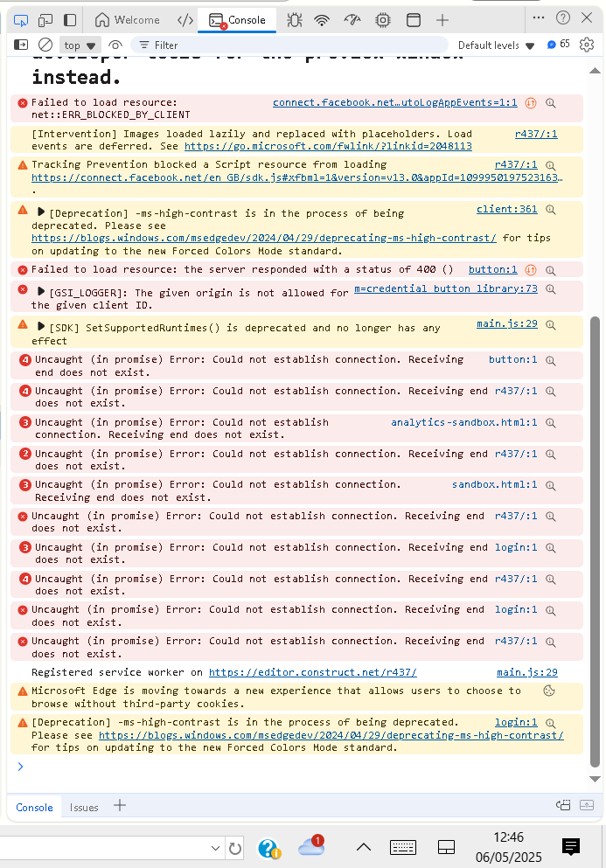Click magnifier icon on SetSupportedRuntimes row
The width and height of the screenshot is (606, 868).
[551, 325]
